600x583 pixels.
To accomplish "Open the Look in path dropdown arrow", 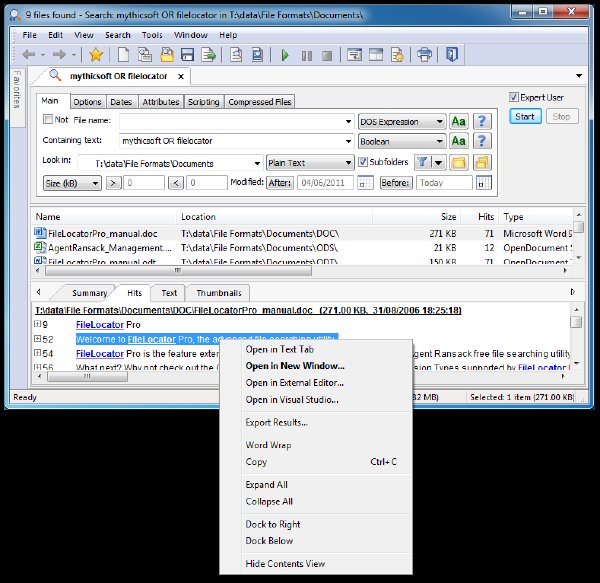I will [x=258, y=163].
